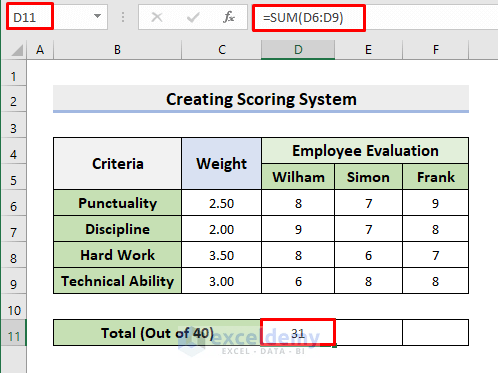498x373 pixels.
Task: Select the Punctuality weight cell 2.50
Action: (x=221, y=203)
